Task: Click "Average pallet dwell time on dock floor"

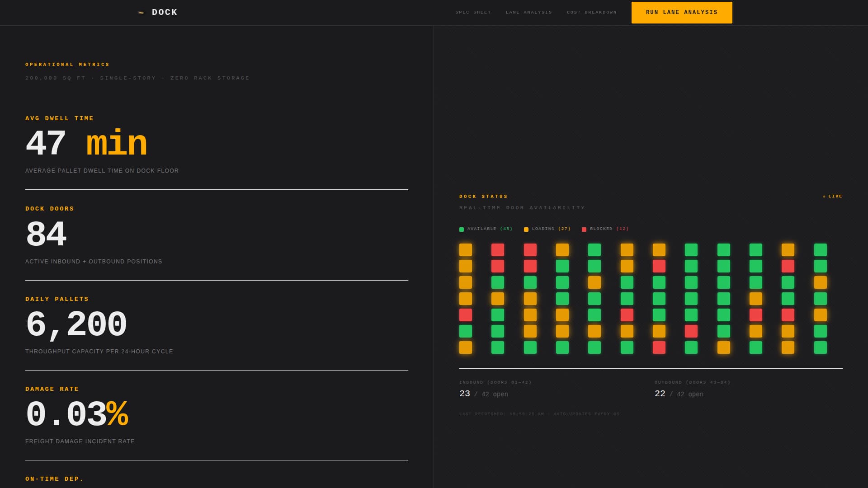Action: tap(102, 171)
